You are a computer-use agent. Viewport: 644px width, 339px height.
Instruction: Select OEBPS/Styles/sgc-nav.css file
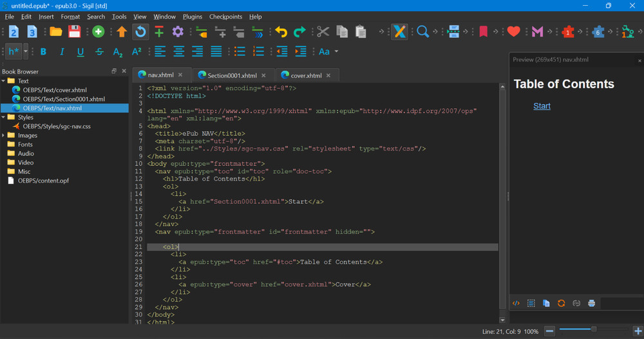57,126
